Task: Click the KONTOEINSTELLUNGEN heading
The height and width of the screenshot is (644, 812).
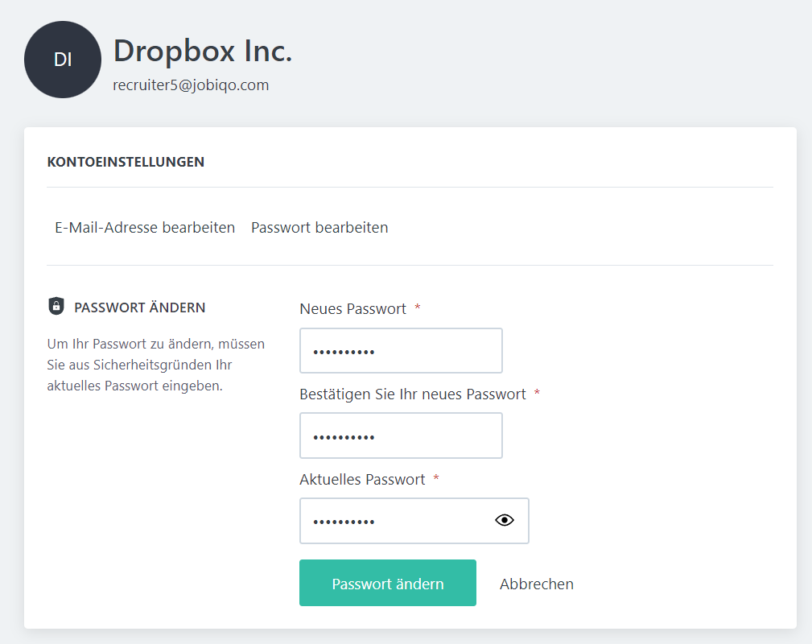Action: click(x=126, y=162)
